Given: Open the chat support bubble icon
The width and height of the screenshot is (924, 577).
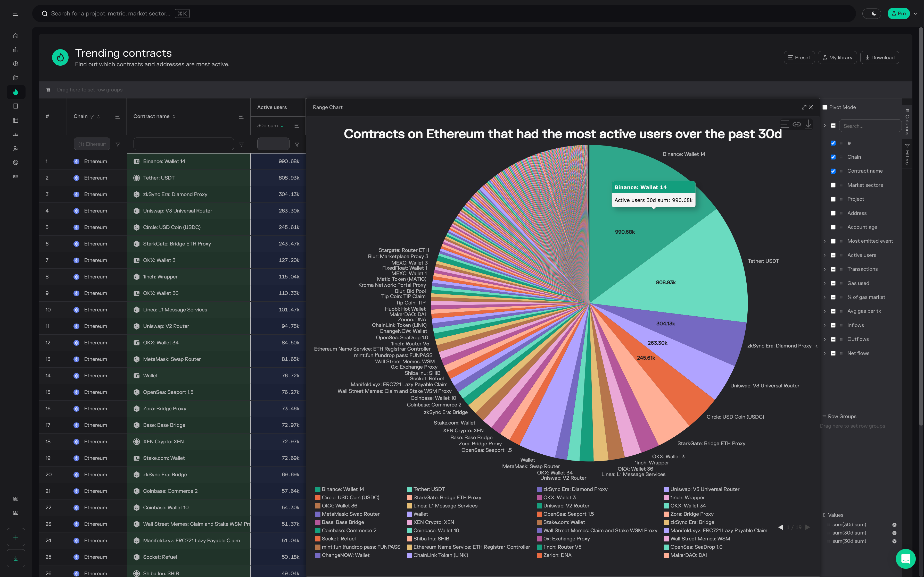Looking at the screenshot, I should 905,558.
